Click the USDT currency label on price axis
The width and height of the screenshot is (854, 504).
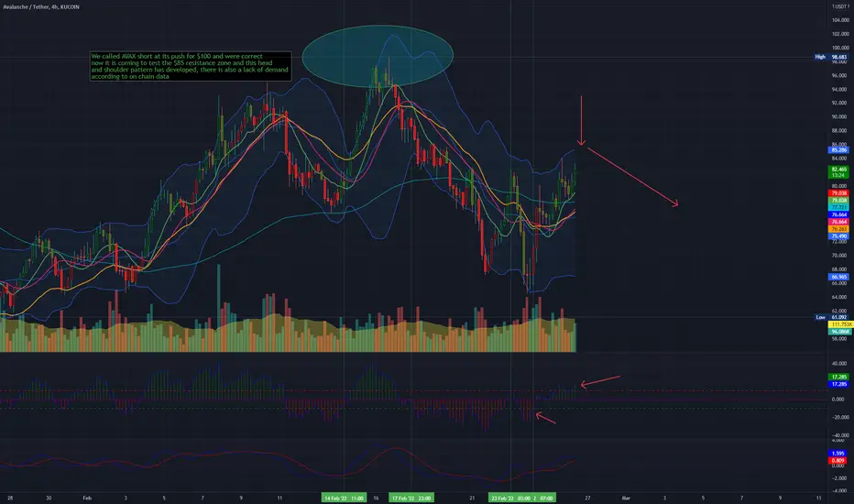pyautogui.click(x=840, y=6)
